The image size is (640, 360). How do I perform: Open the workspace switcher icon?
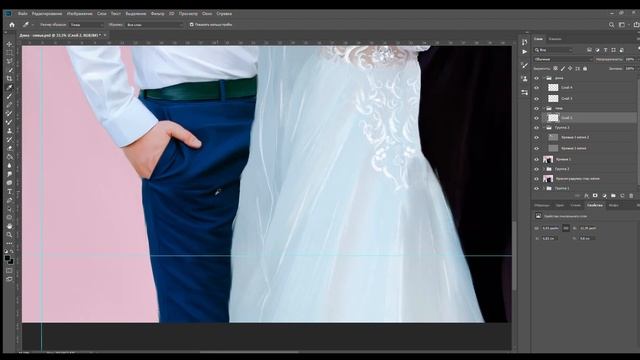pyautogui.click(x=622, y=25)
